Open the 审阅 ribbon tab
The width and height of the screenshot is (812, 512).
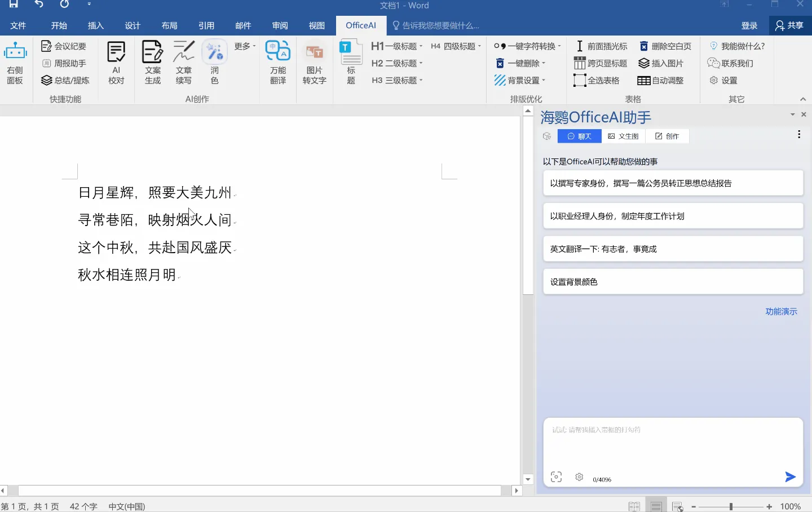(x=280, y=25)
